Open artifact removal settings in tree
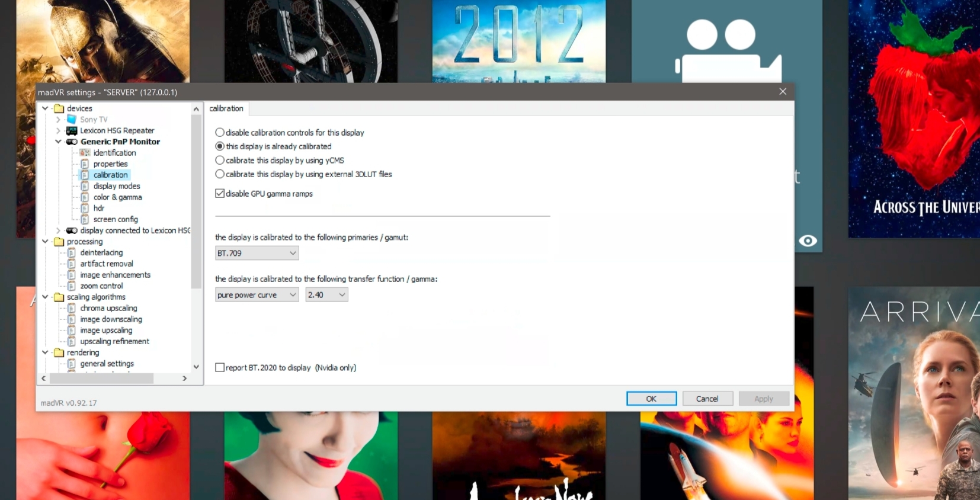980x500 pixels. click(x=107, y=264)
